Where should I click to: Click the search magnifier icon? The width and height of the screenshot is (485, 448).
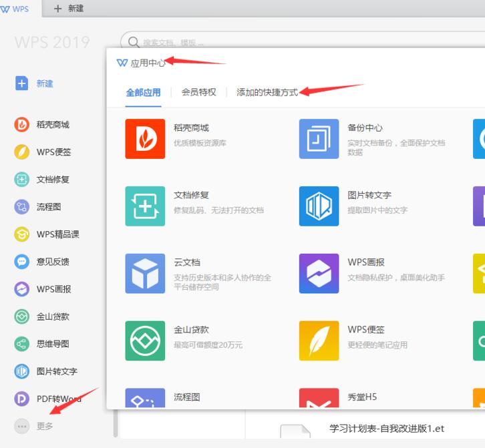134,42
